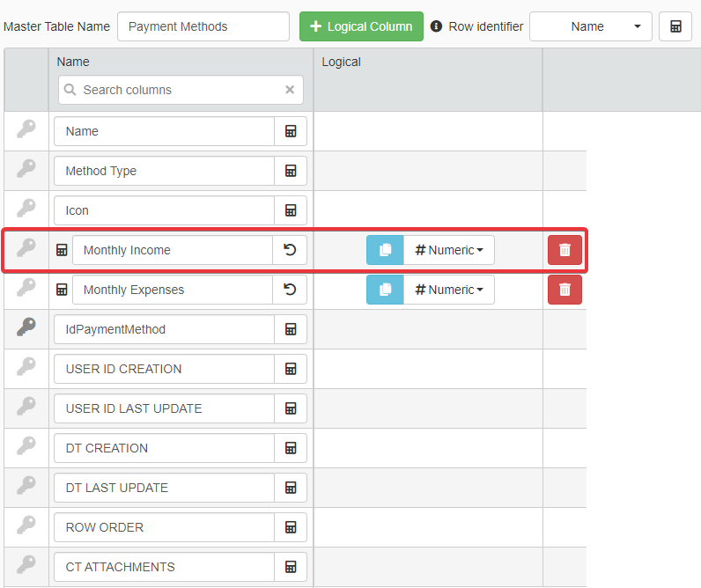
Task: Delete the Monthly Expenses logical column
Action: (x=564, y=290)
